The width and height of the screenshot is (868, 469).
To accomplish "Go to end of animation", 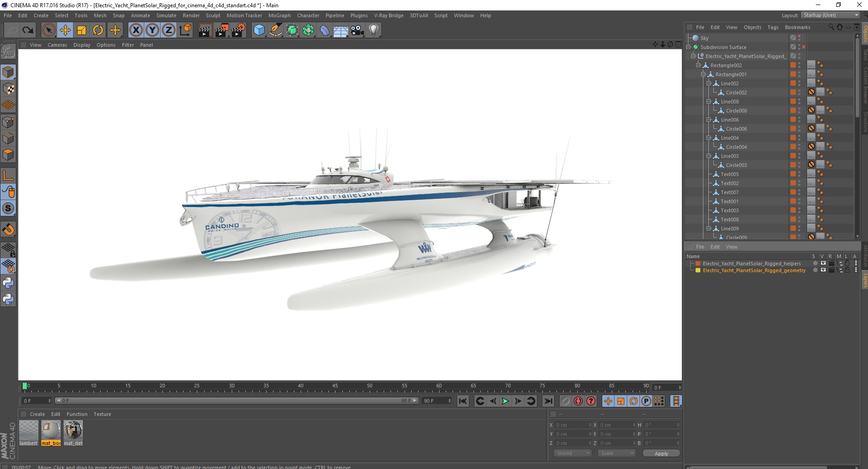I will pyautogui.click(x=548, y=401).
